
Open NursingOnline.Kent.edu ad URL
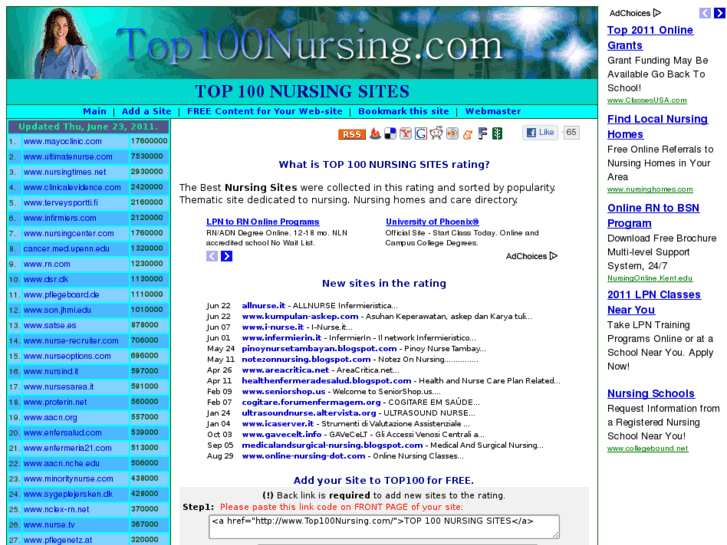click(650, 278)
